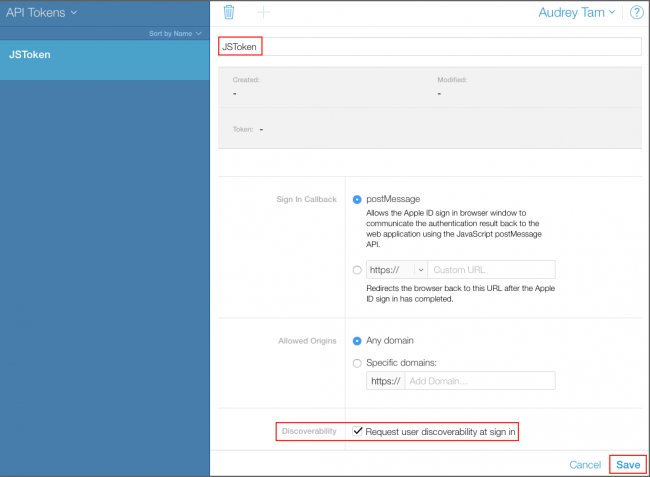The image size is (650, 477).
Task: Click the Discoverability label
Action: point(309,431)
